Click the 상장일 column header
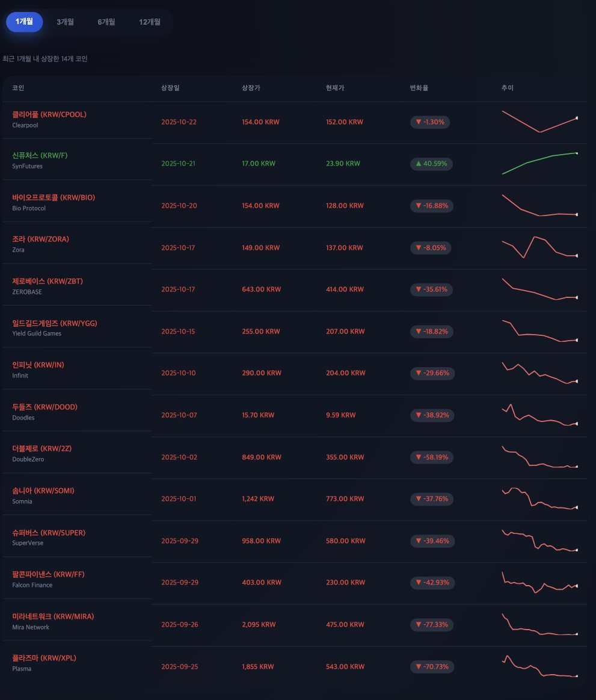This screenshot has height=700, width=596. tap(170, 88)
